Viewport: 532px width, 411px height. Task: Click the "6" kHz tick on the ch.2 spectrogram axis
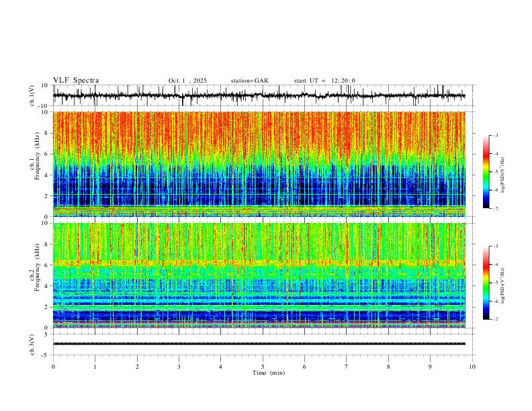[x=46, y=265]
